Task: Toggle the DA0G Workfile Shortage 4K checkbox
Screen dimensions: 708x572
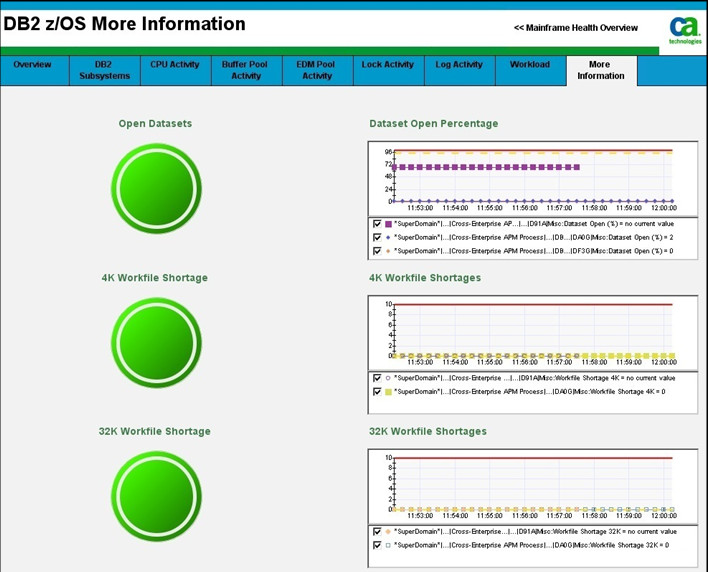Action: pos(377,392)
